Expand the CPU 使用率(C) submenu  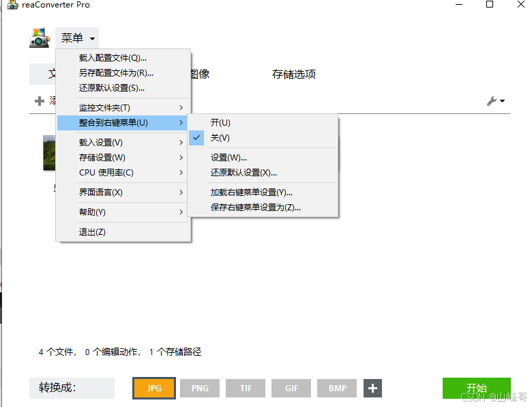[122, 173]
